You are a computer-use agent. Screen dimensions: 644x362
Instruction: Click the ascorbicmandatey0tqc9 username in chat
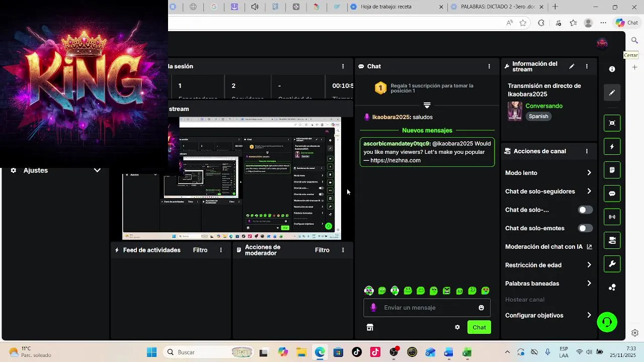pyautogui.click(x=396, y=143)
